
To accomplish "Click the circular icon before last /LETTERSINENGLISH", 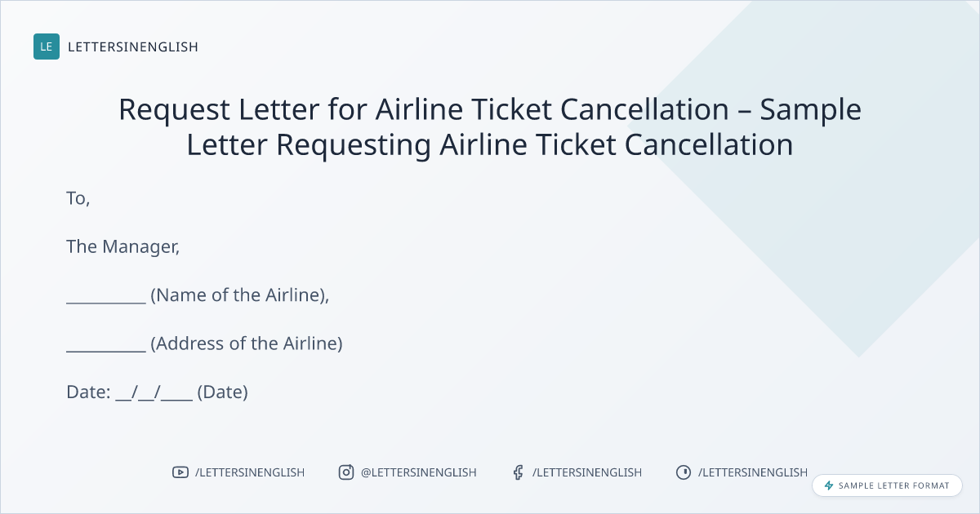I will tap(684, 472).
